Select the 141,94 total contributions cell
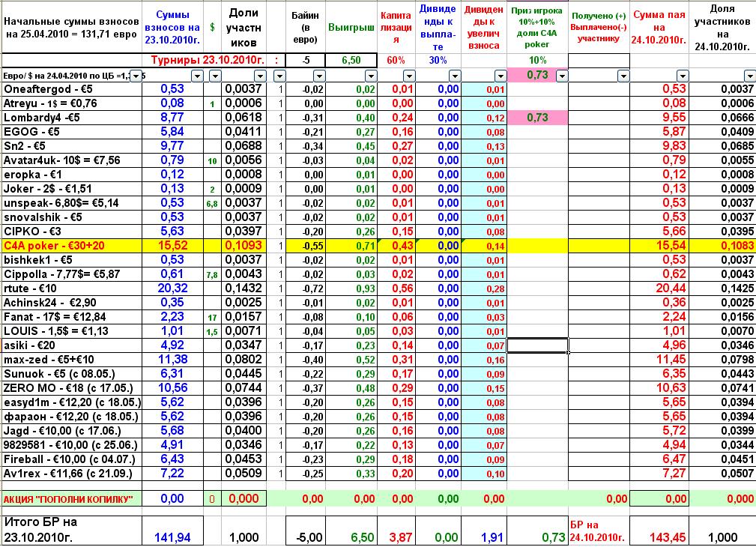This screenshot has height=547, width=756. (173, 537)
